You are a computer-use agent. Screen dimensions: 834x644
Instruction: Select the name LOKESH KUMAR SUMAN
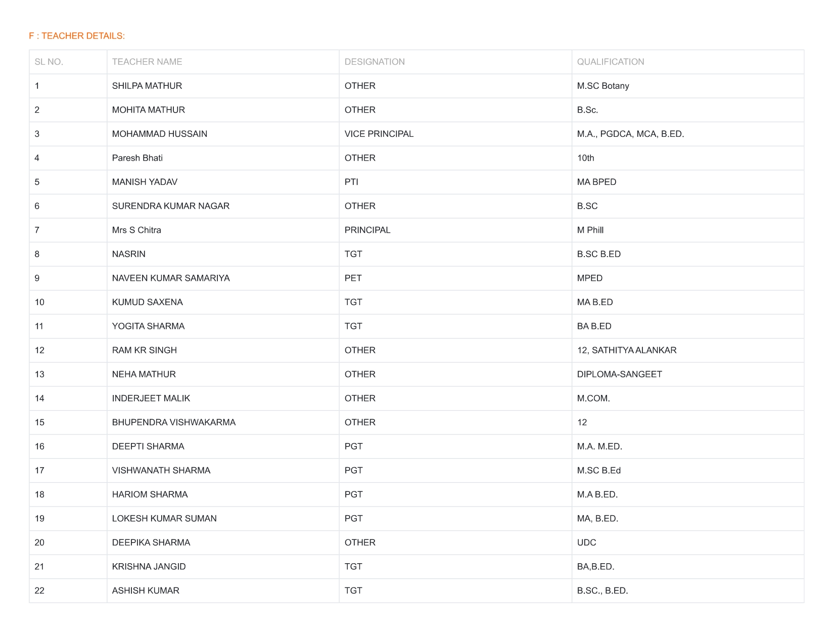(x=164, y=518)
